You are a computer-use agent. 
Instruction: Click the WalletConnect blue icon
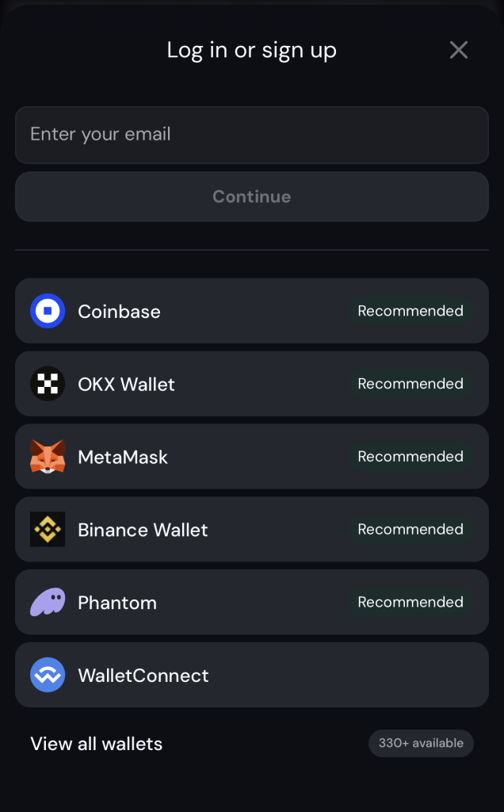(48, 676)
